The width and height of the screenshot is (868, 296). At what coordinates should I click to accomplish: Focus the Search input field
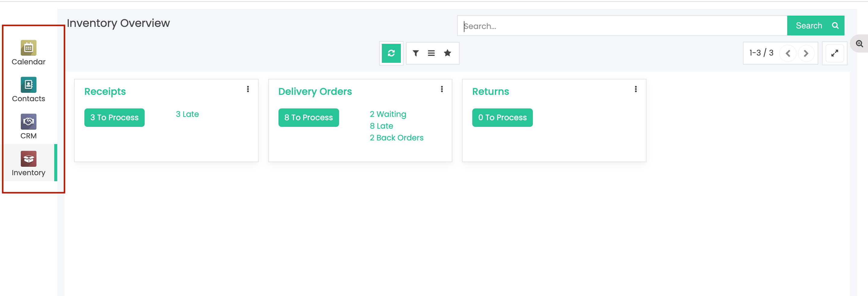[x=622, y=26]
